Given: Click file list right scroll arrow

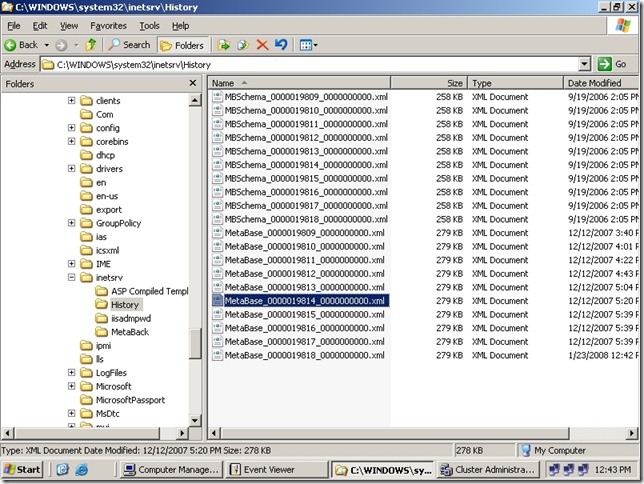Looking at the screenshot, I should tap(632, 433).
